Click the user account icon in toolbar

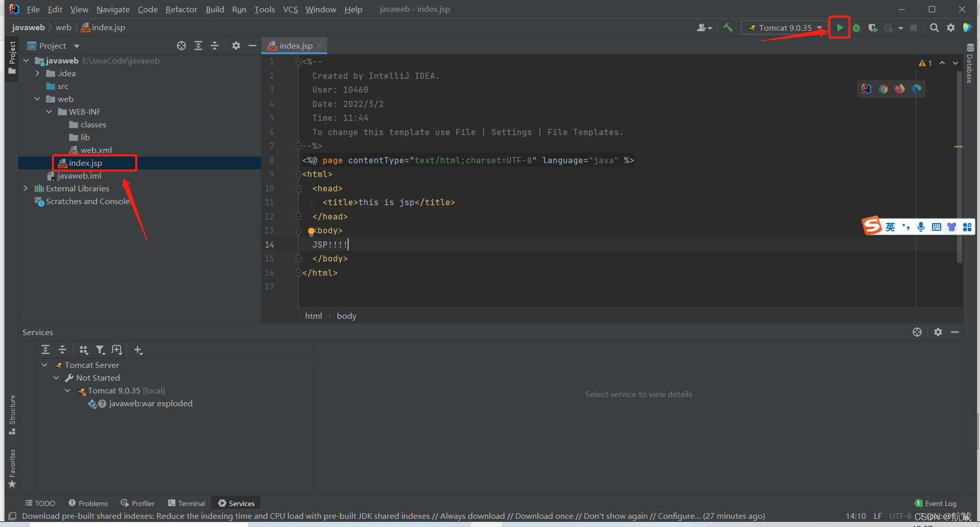click(x=704, y=28)
